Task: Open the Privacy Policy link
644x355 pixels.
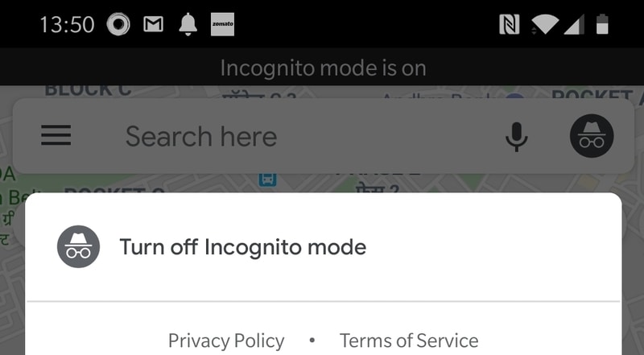Action: [x=226, y=341]
